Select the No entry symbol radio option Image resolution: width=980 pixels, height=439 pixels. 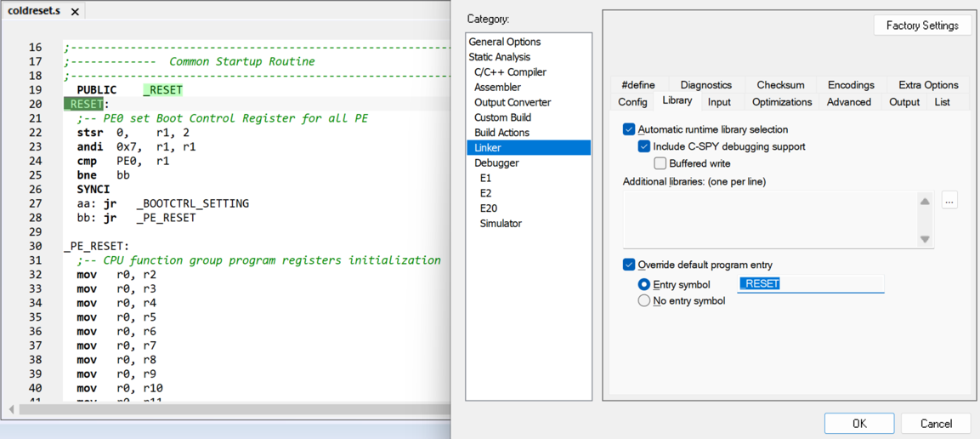644,300
